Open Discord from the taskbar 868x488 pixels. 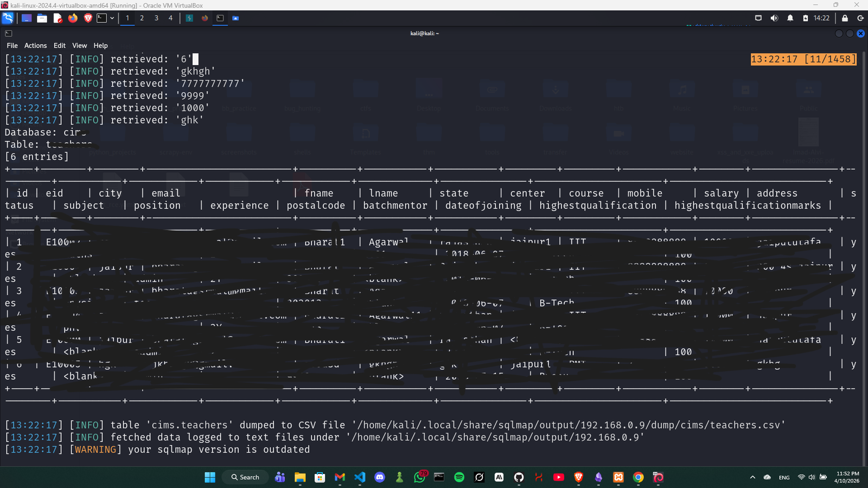point(380,477)
